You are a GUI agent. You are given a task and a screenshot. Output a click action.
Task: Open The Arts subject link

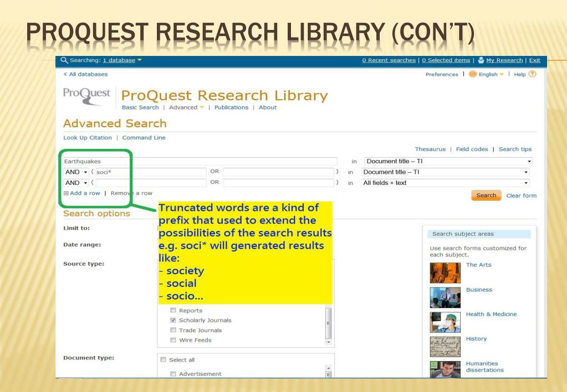pos(479,265)
